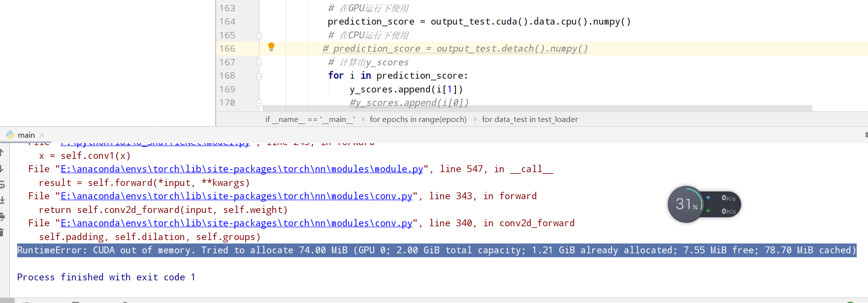Click the commented '# prediction_score = output_test.detach()' line
Viewport: 868px width, 303px height.
point(455,49)
